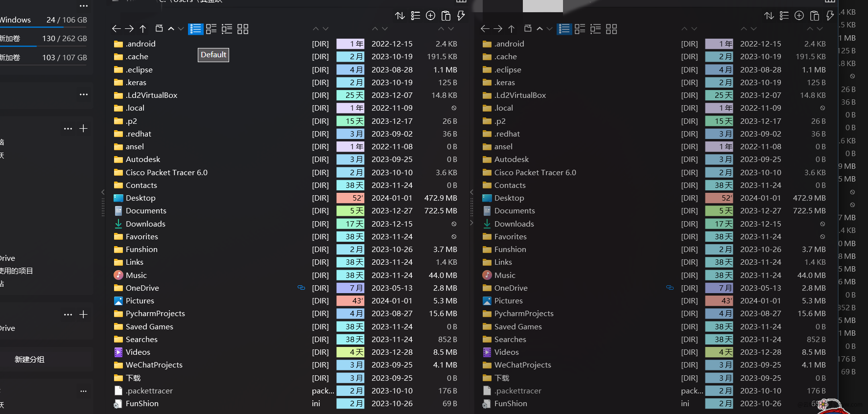Click the lightning bolt icon in left pane
This screenshot has width=868, height=414.
(461, 16)
